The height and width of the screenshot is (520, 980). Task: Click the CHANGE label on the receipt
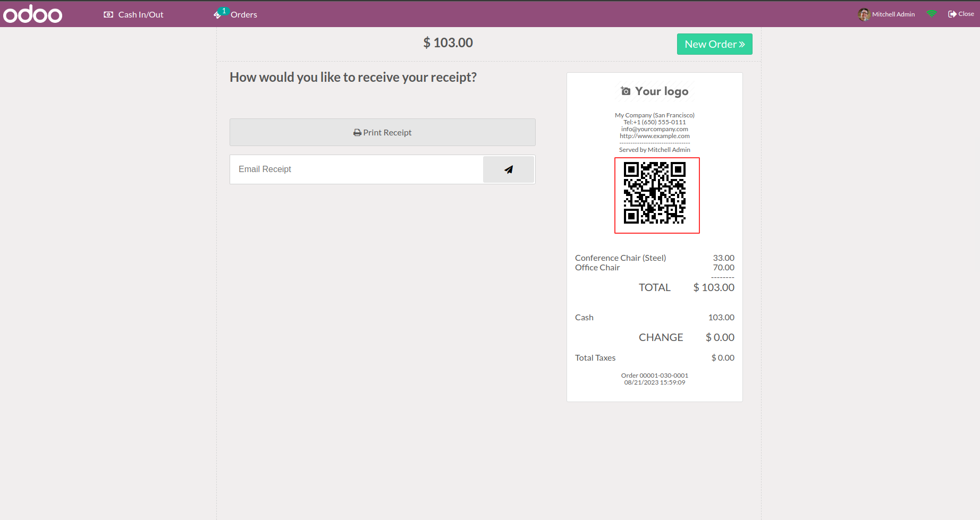coord(661,337)
